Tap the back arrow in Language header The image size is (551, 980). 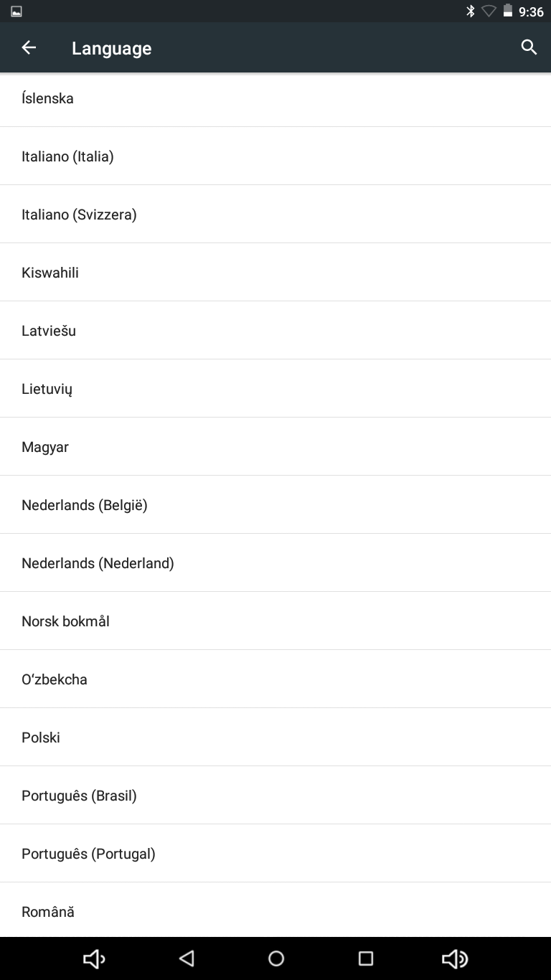click(29, 47)
